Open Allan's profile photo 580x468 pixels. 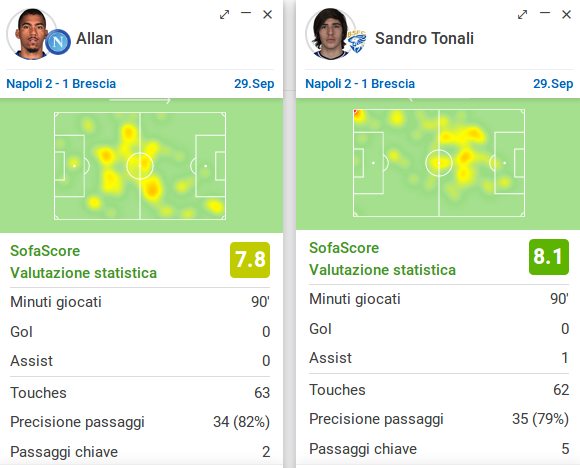[31, 34]
